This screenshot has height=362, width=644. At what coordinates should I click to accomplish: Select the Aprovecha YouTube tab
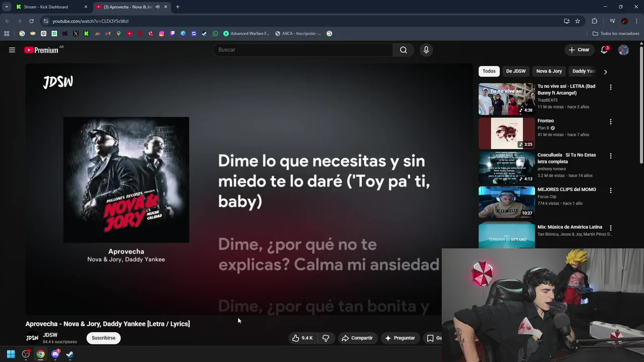coord(132,7)
